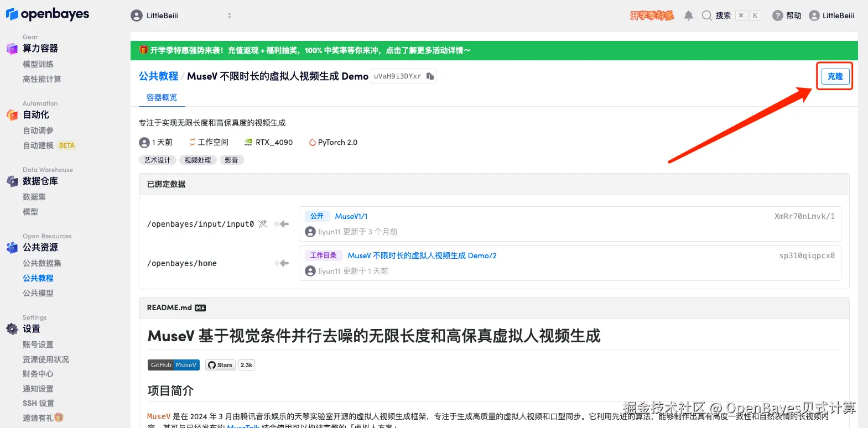Viewport: 868px width, 428px height.
Task: Click the author avatar beside 1 天前
Action: coord(144,143)
